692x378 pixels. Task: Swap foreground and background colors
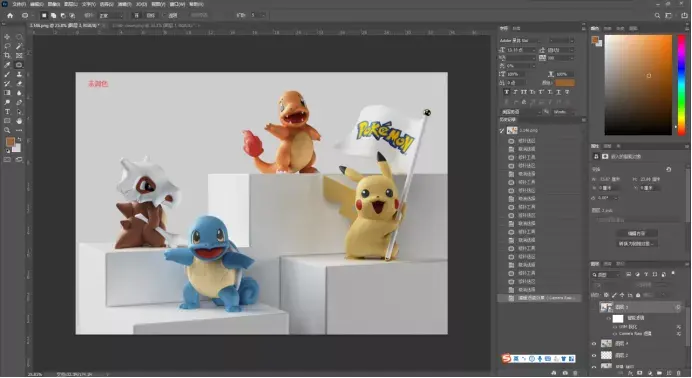pos(19,139)
